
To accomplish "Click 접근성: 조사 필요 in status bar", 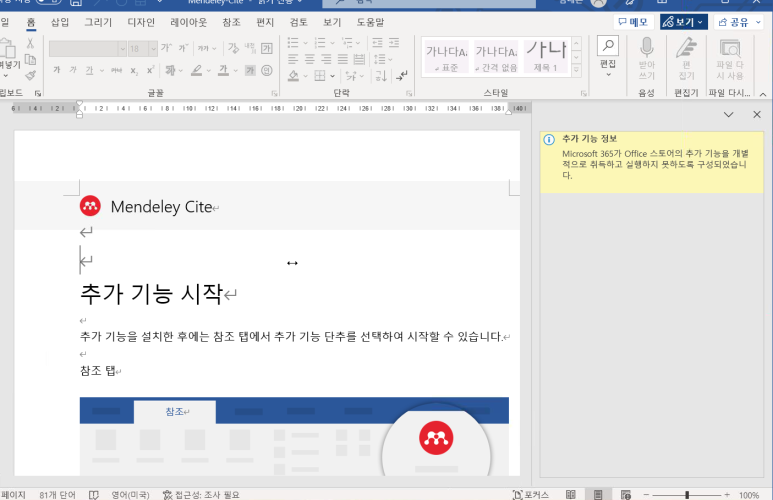I will coord(201,495).
